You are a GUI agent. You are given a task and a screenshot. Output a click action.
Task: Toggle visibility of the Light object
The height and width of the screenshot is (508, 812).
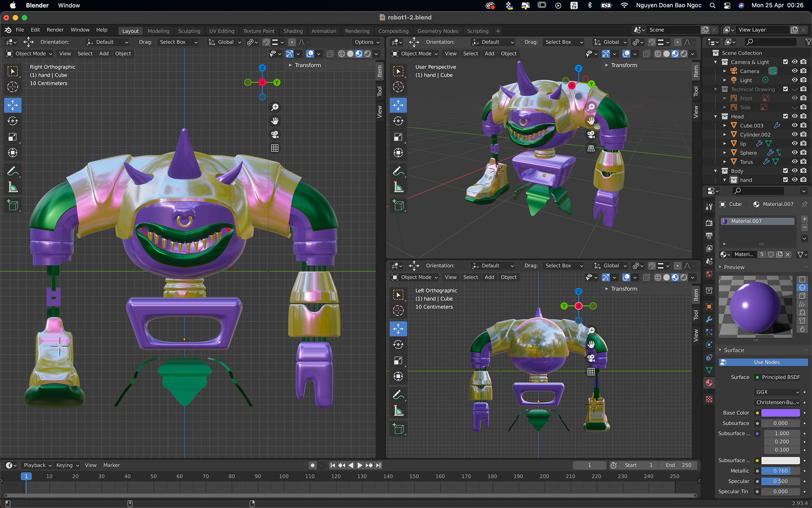click(794, 80)
